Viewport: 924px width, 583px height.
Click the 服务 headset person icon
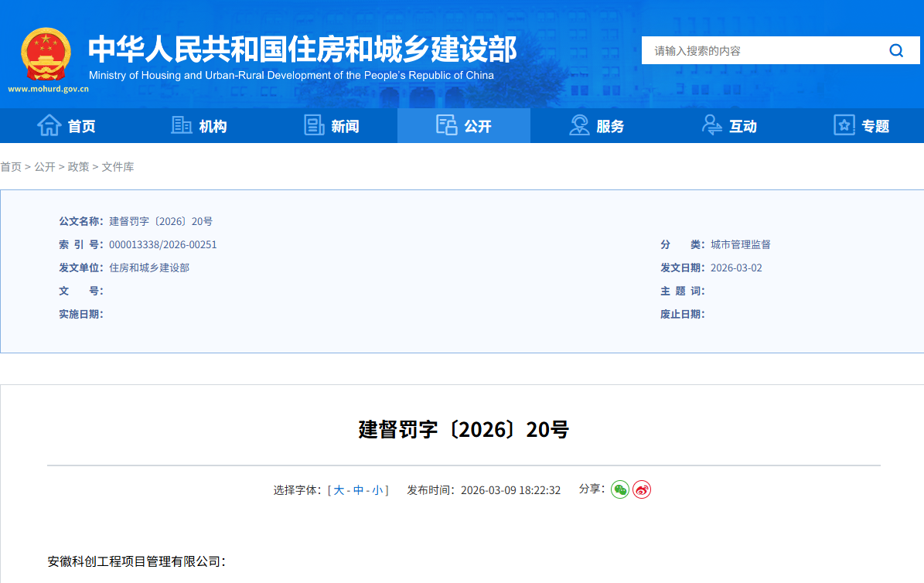point(579,125)
